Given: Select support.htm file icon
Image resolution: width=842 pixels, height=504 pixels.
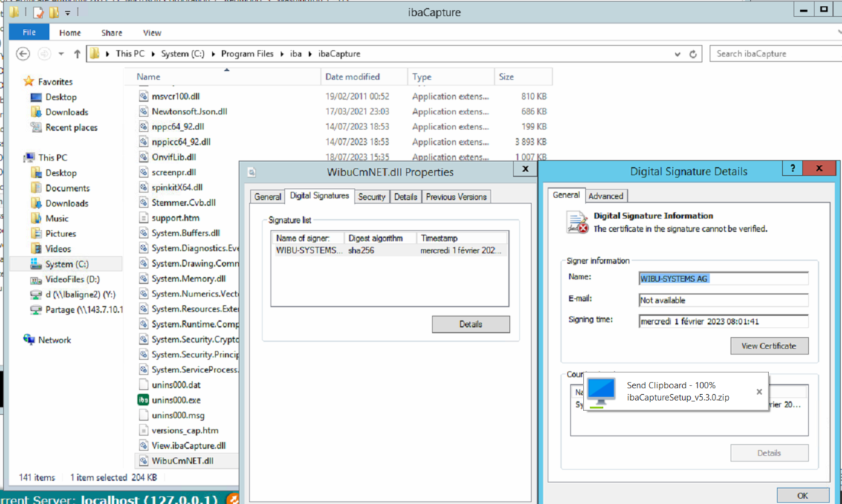Looking at the screenshot, I should (x=143, y=218).
